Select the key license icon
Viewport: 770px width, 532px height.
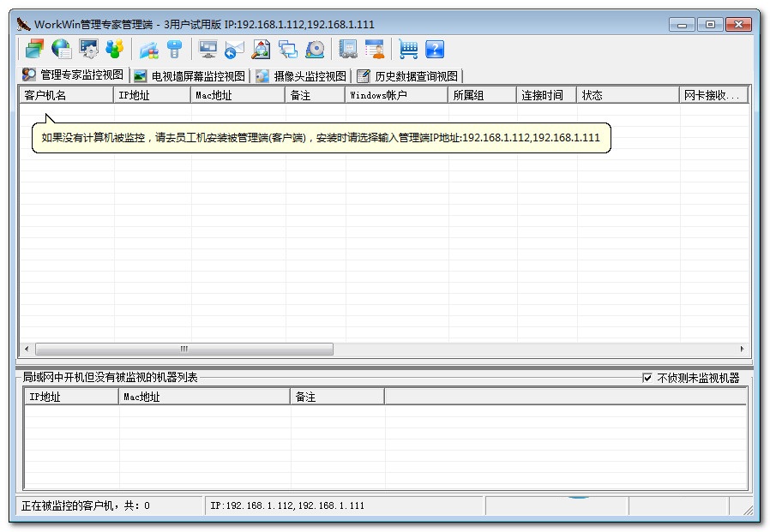(x=173, y=49)
